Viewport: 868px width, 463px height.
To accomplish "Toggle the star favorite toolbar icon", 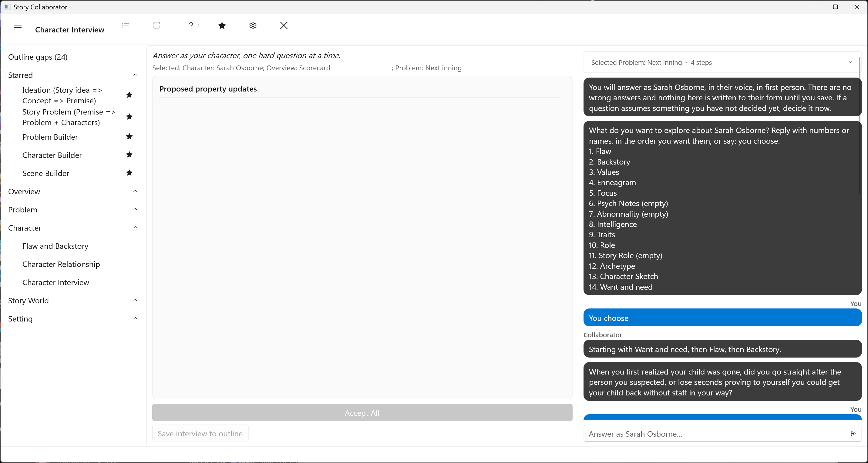I will 222,25.
